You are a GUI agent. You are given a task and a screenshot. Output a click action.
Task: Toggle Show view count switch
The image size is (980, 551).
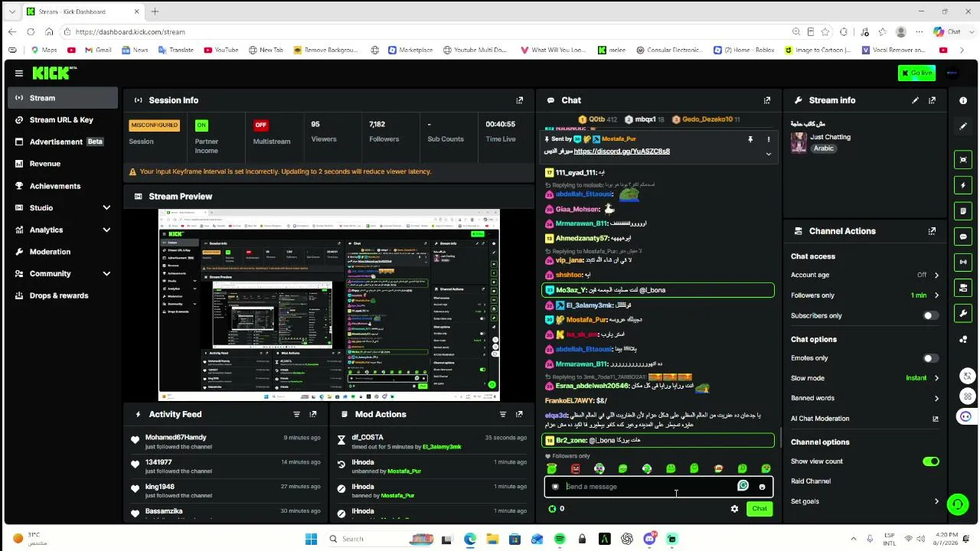click(x=930, y=461)
